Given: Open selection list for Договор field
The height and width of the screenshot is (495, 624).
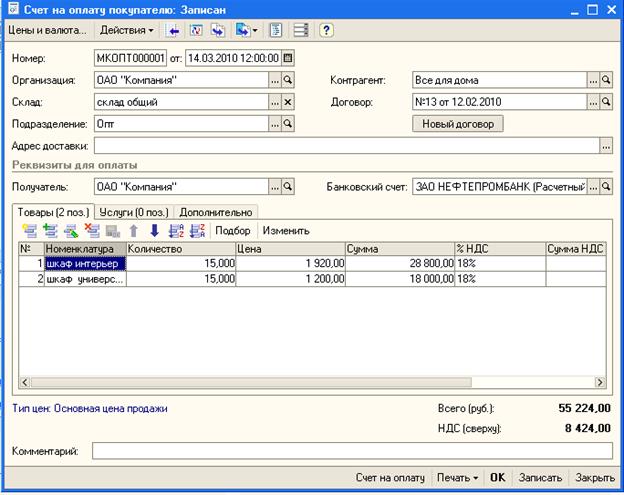Looking at the screenshot, I should (x=592, y=102).
